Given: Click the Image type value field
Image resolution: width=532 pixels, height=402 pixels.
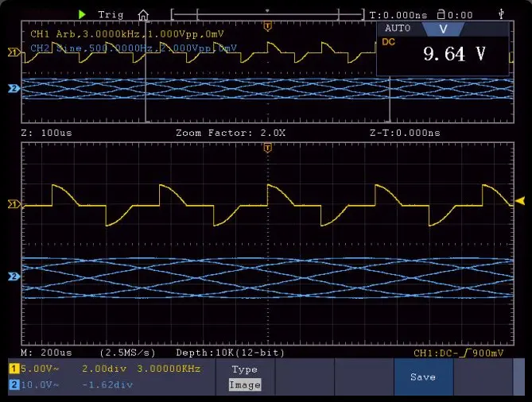Looking at the screenshot, I should (x=245, y=385).
